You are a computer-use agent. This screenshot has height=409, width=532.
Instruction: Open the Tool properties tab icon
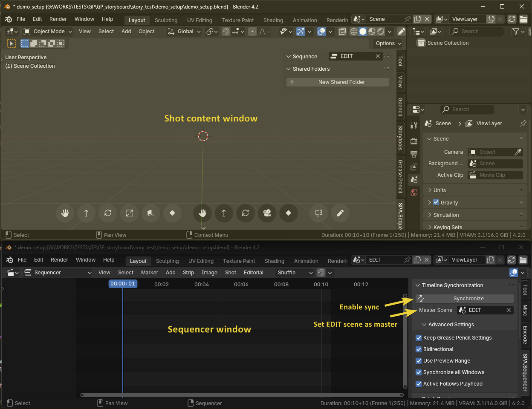click(x=414, y=125)
